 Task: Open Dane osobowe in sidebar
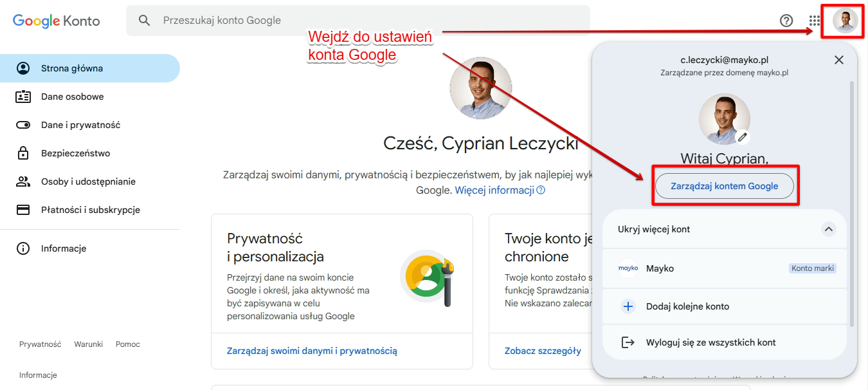tap(90, 97)
